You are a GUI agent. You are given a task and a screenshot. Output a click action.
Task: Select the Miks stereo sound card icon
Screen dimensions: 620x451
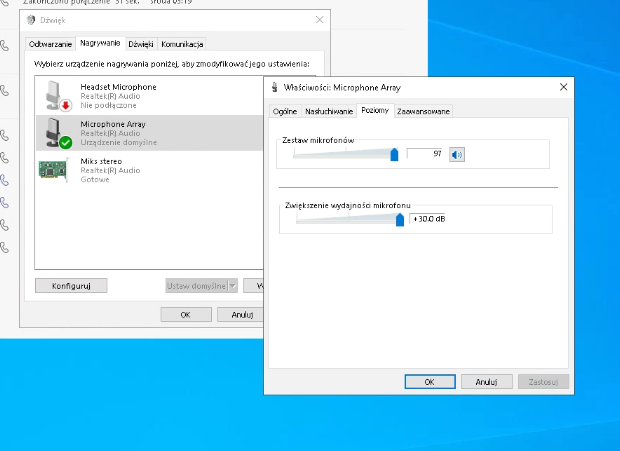tap(54, 170)
